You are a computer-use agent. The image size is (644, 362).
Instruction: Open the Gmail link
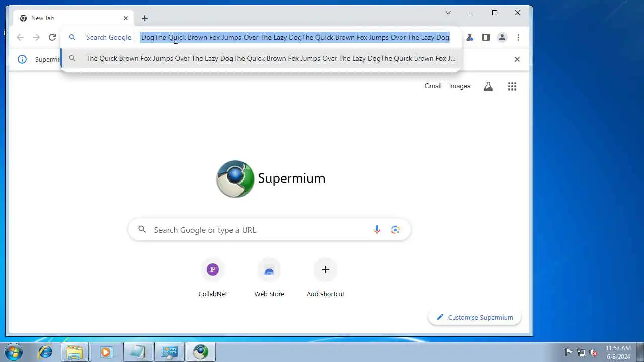point(433,86)
